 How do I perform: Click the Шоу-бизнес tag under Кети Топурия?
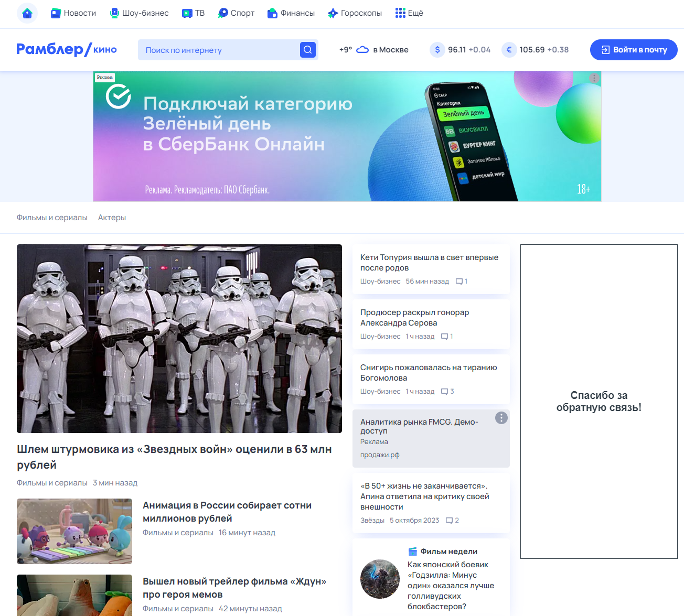click(380, 282)
